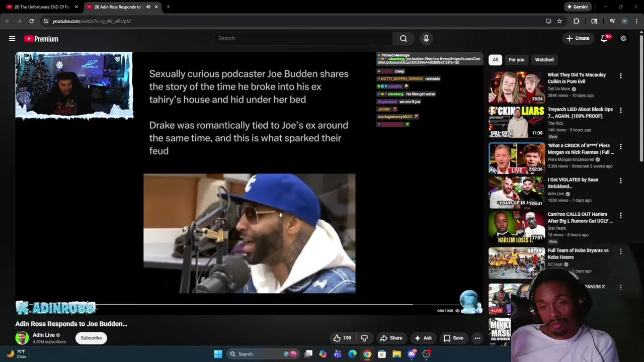Open Discord from the taskbar
Screen dimensions: 644x362
coord(412,354)
